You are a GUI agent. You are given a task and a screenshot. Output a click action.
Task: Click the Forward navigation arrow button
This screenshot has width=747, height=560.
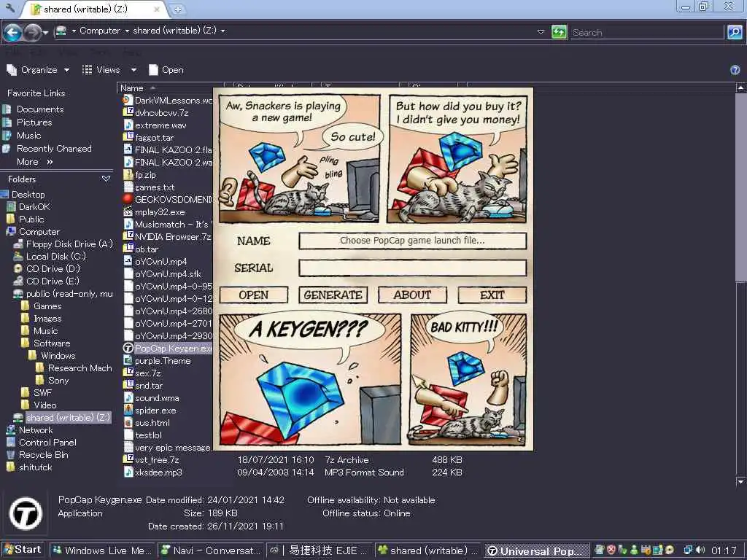[x=32, y=32]
